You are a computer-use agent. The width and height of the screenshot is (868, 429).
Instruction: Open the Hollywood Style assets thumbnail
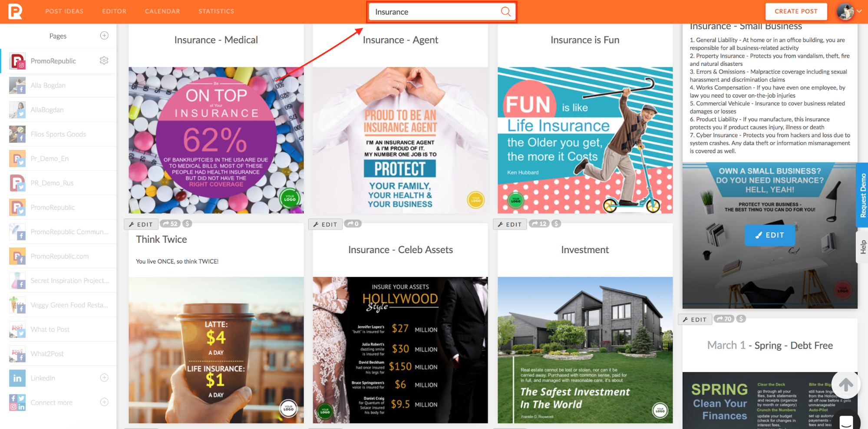point(400,350)
